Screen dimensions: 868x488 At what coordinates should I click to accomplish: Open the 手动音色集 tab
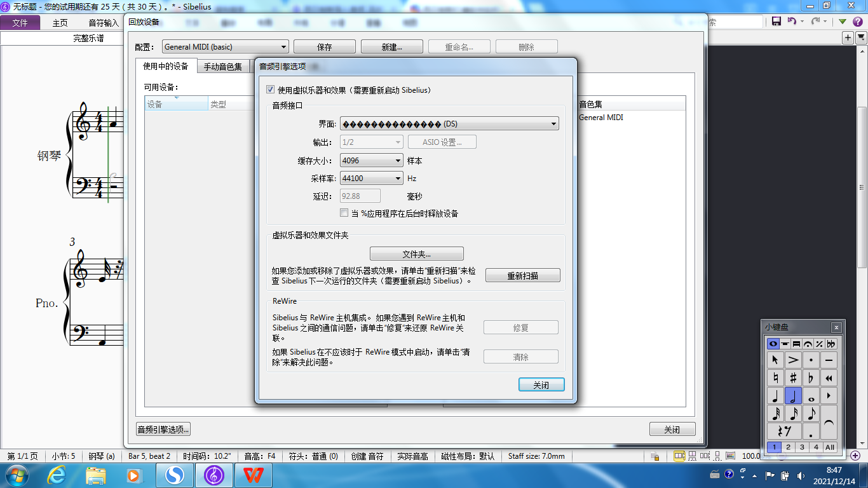click(x=222, y=67)
